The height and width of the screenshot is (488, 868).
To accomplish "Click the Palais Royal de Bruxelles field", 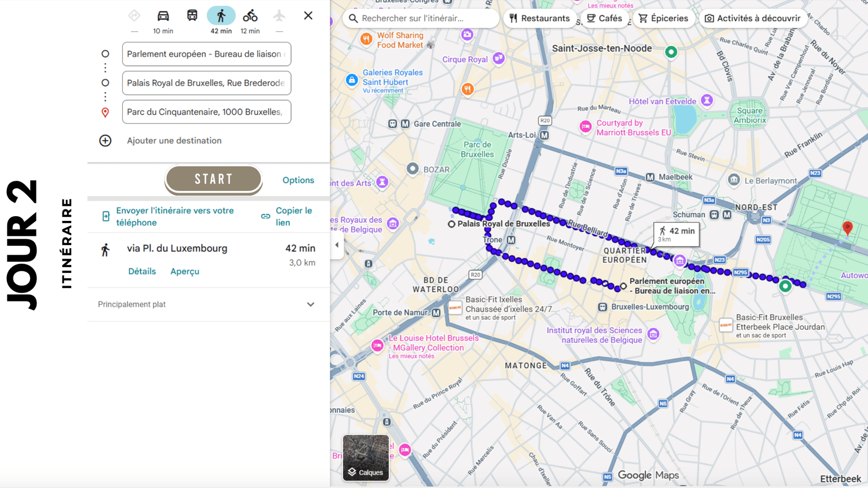I will pos(207,83).
